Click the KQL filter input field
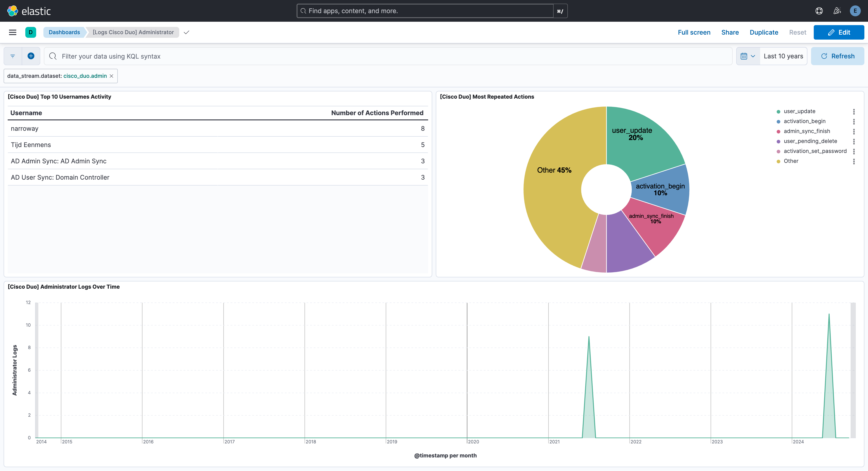The image size is (868, 471). [236, 56]
